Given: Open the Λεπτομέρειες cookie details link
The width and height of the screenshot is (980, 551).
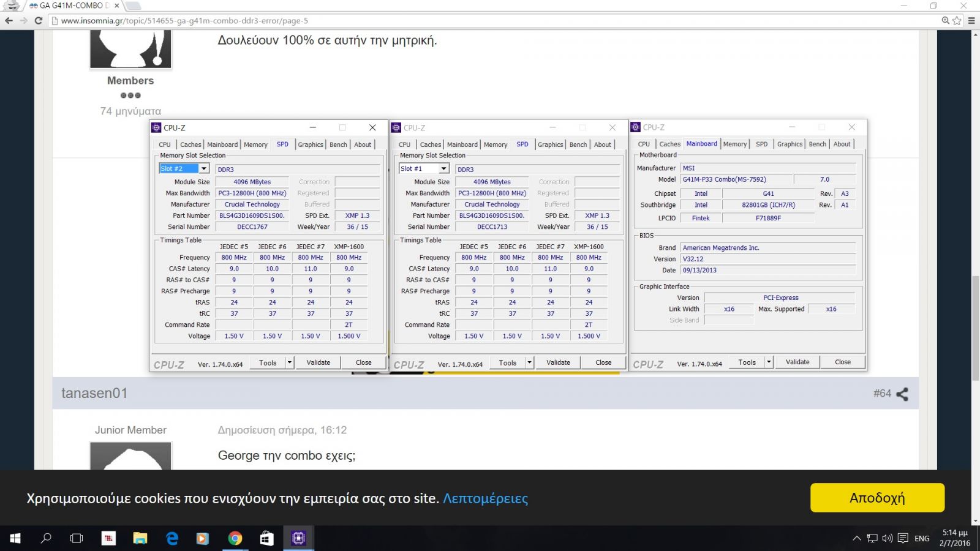Looking at the screenshot, I should [485, 498].
